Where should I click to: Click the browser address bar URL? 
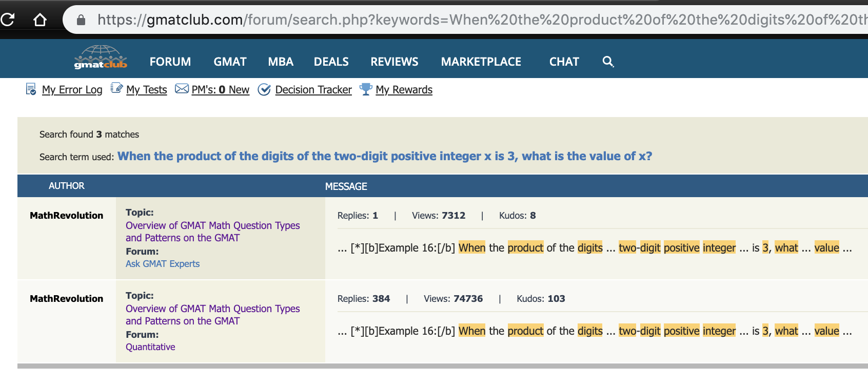[x=482, y=20]
